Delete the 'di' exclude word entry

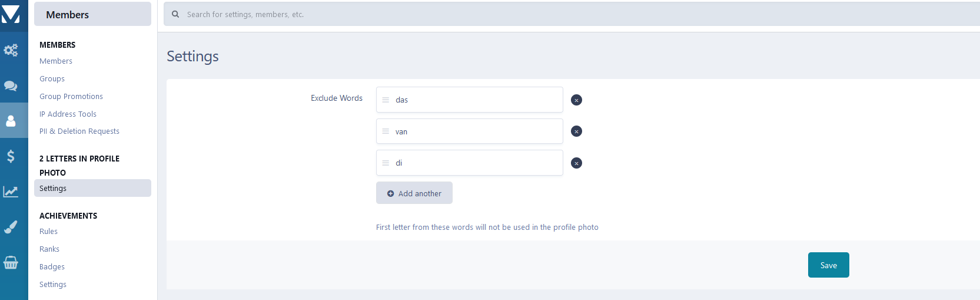click(576, 163)
